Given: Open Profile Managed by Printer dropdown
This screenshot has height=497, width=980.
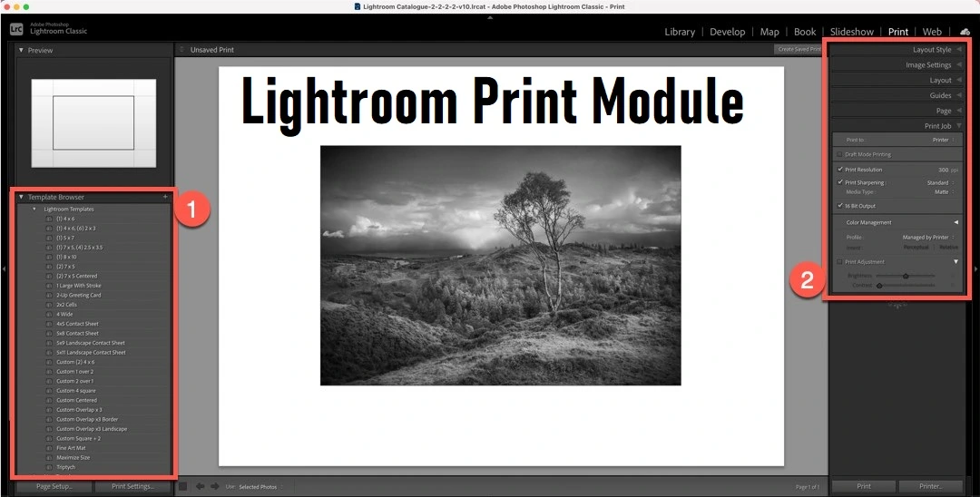Looking at the screenshot, I should [929, 238].
